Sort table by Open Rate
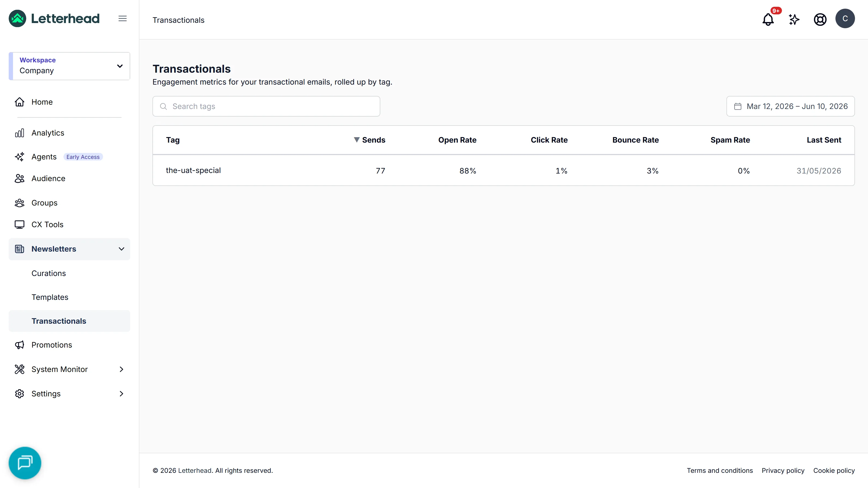 (457, 140)
